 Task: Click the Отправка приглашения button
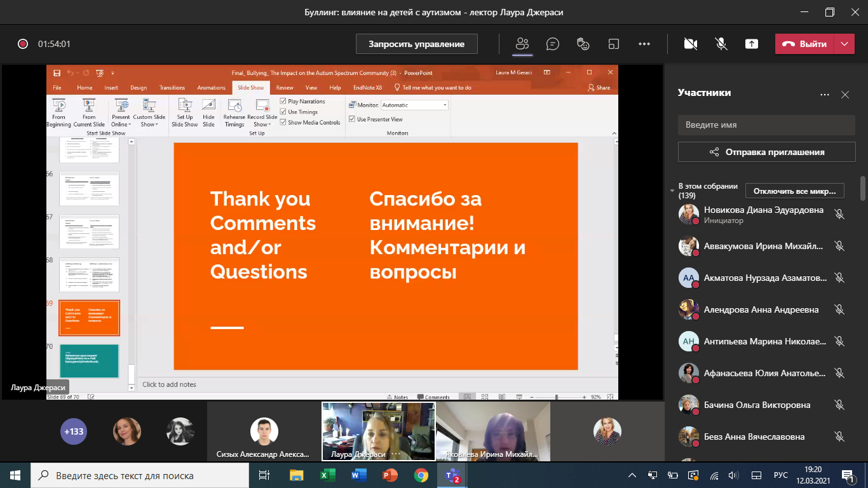tap(766, 152)
